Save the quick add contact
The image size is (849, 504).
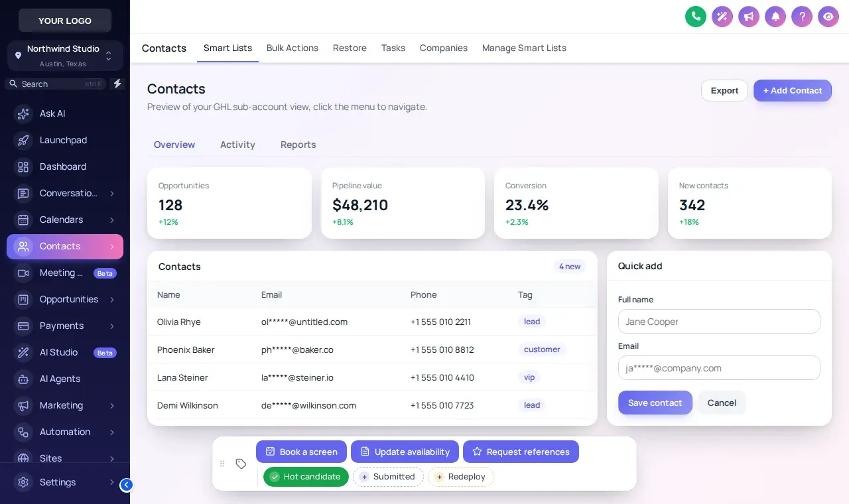655,403
